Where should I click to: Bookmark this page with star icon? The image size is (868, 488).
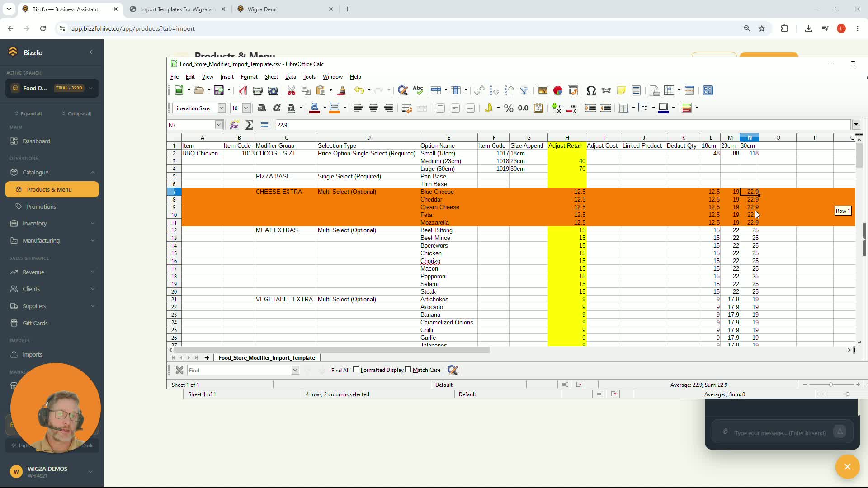coord(762,28)
